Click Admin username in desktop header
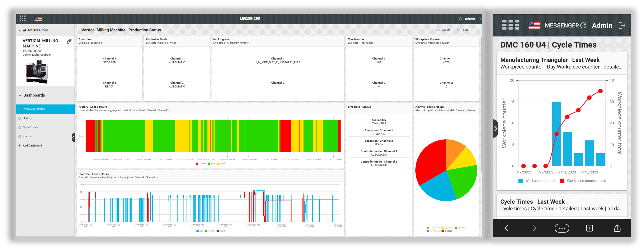The image size is (644, 251). 470,19
